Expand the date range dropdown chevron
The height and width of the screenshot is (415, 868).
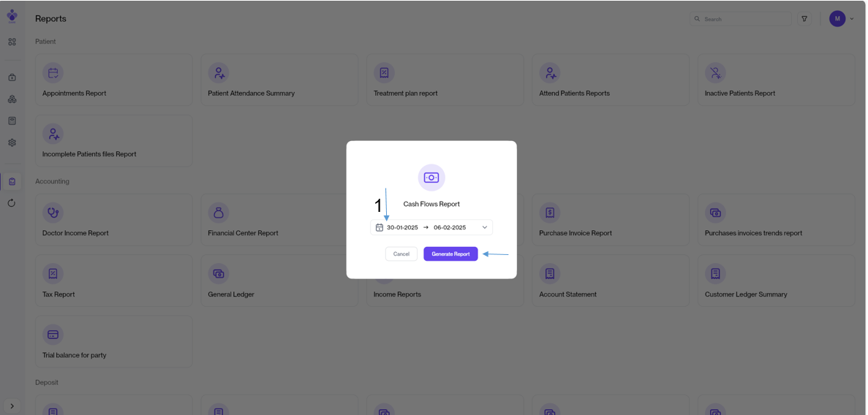pos(484,228)
